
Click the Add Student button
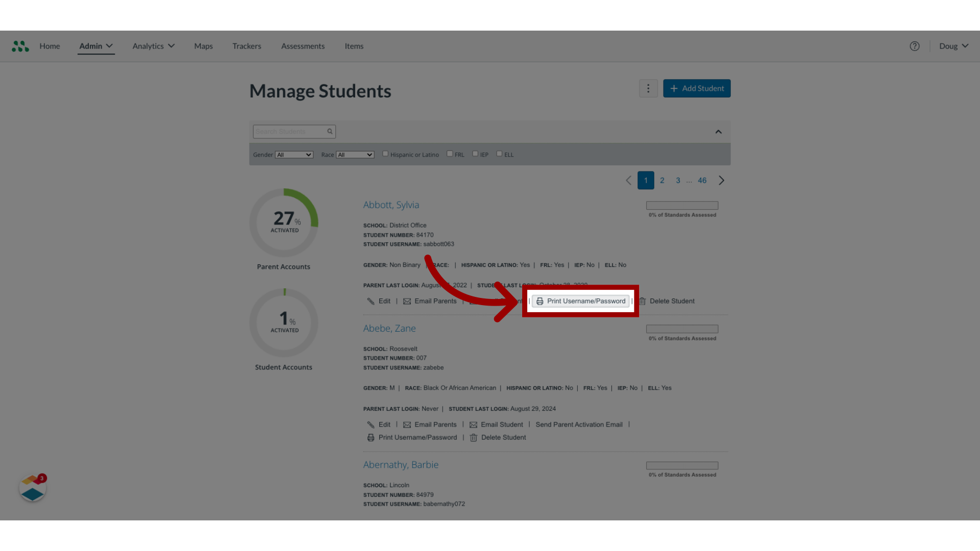[697, 88]
